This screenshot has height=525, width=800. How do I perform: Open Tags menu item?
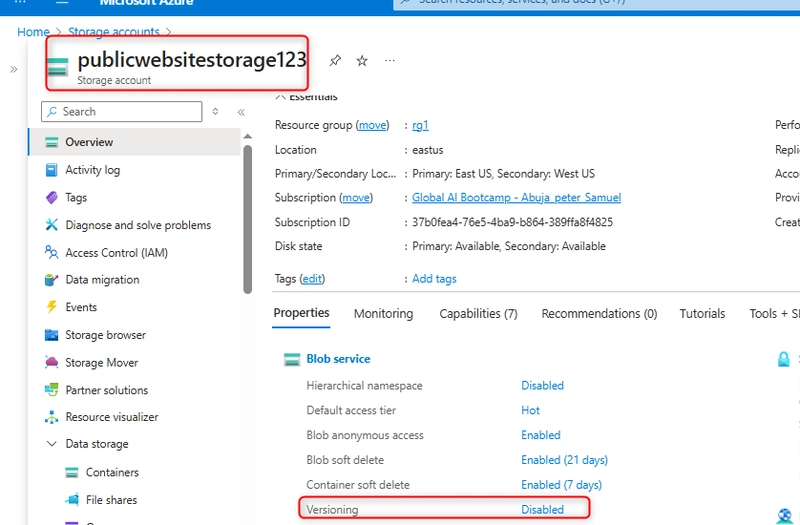(x=76, y=197)
